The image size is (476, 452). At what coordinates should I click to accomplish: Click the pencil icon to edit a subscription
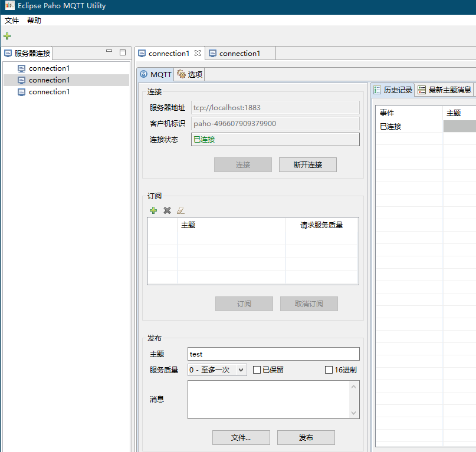(180, 210)
